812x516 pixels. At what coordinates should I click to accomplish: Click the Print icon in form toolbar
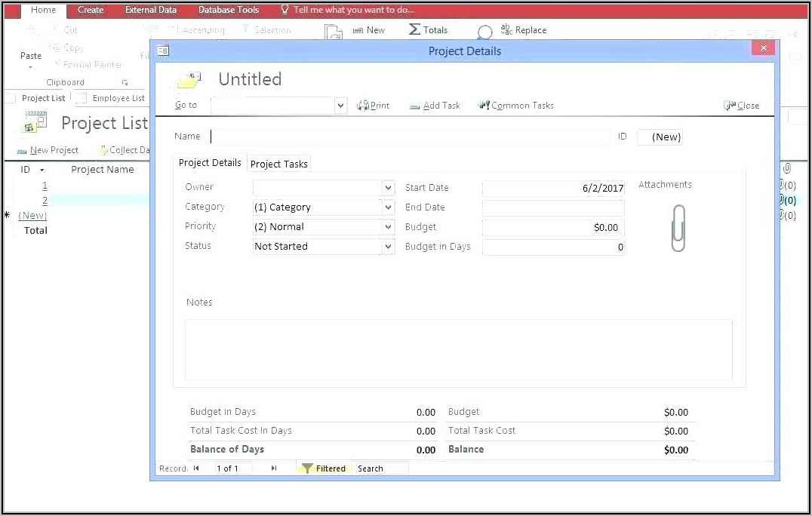click(362, 106)
